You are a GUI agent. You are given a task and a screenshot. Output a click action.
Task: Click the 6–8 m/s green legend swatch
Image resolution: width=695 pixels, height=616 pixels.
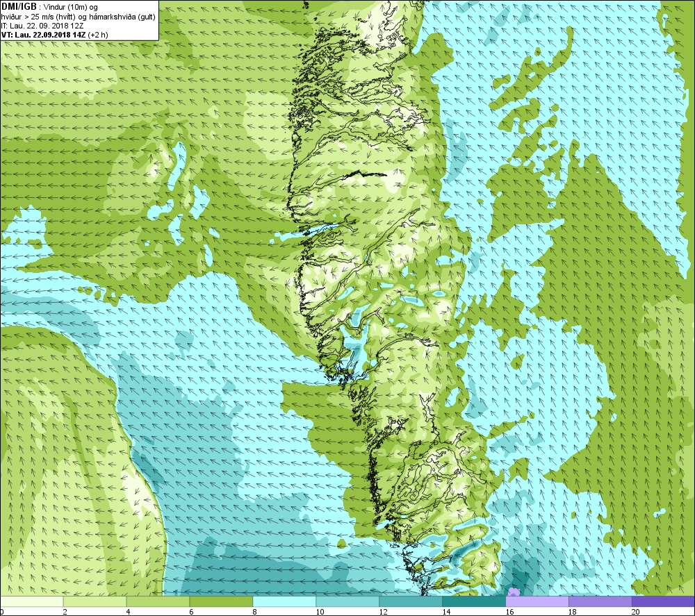tap(221, 601)
